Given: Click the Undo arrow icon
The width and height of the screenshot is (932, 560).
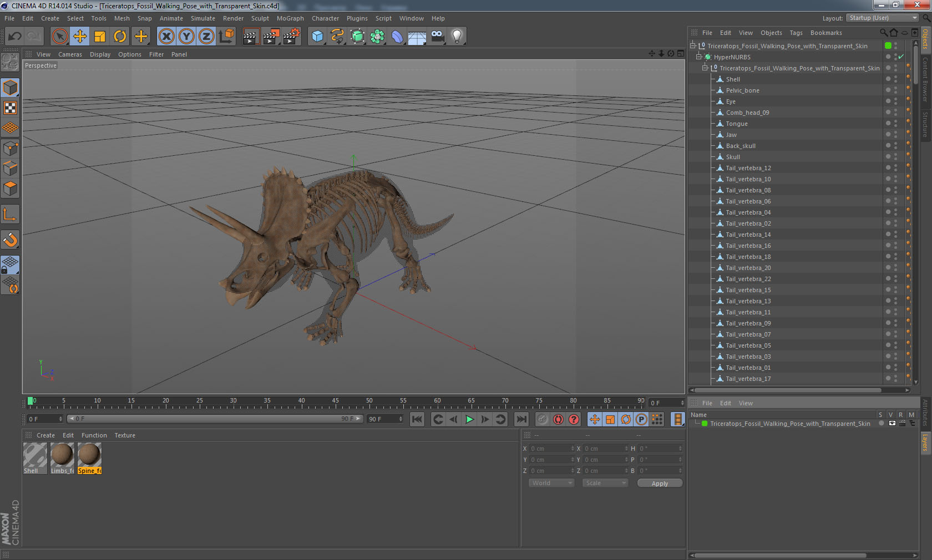Looking at the screenshot, I should click(15, 37).
